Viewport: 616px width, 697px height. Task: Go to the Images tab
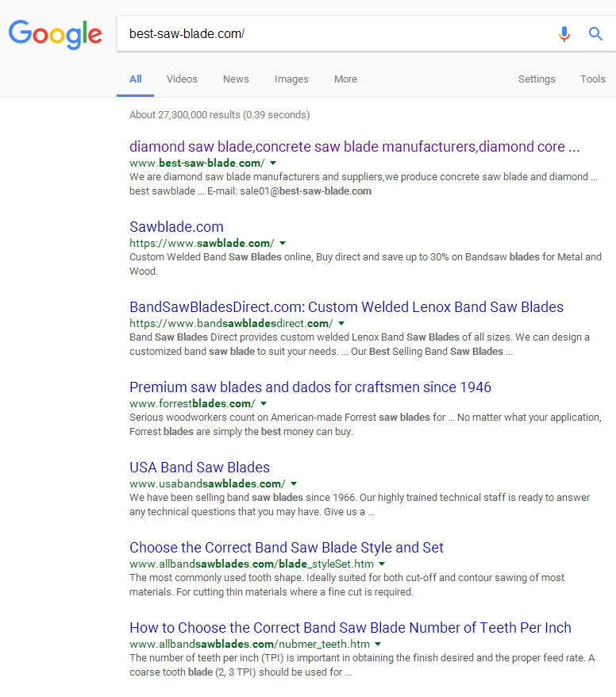291,79
